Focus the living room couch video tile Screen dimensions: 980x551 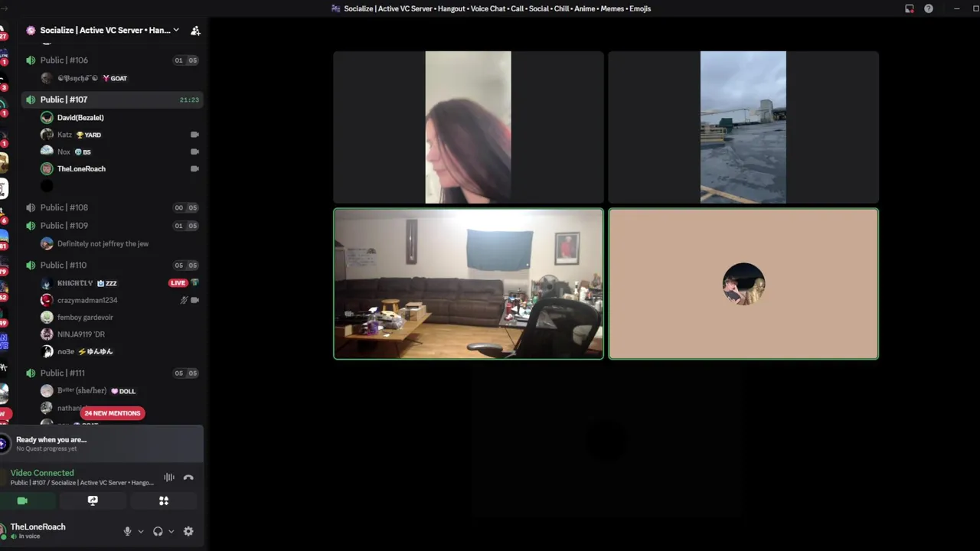coord(469,284)
